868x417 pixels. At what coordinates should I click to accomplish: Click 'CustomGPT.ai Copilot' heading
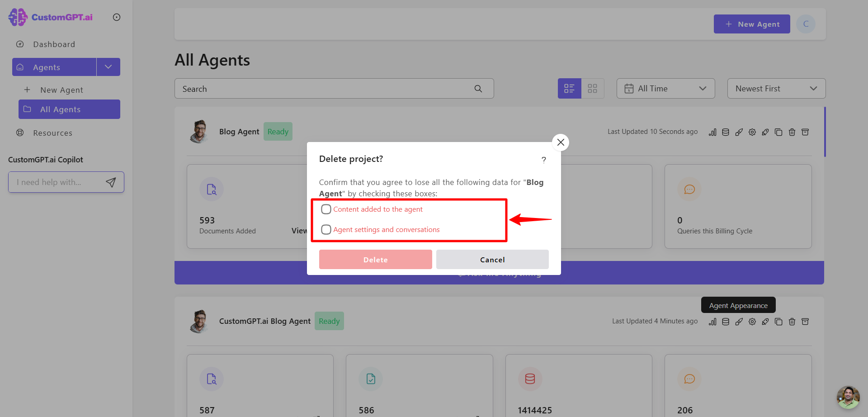coord(46,160)
